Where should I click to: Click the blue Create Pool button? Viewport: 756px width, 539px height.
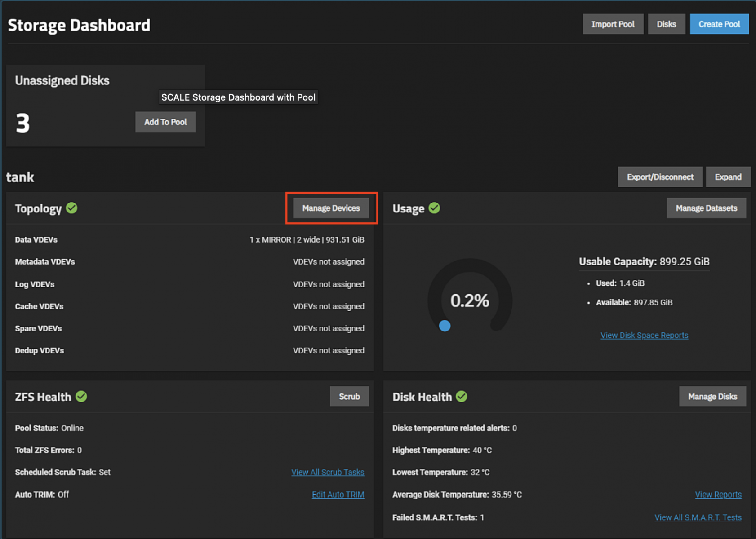(719, 24)
